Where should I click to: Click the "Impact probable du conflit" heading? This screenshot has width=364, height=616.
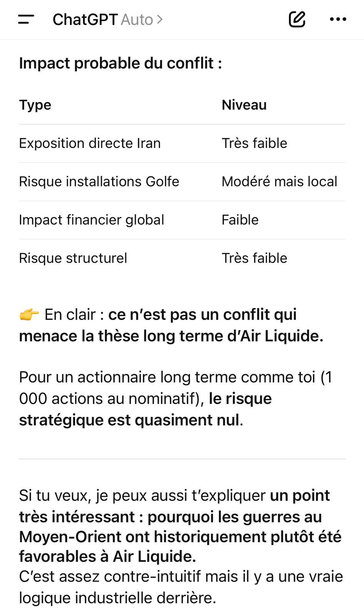120,63
